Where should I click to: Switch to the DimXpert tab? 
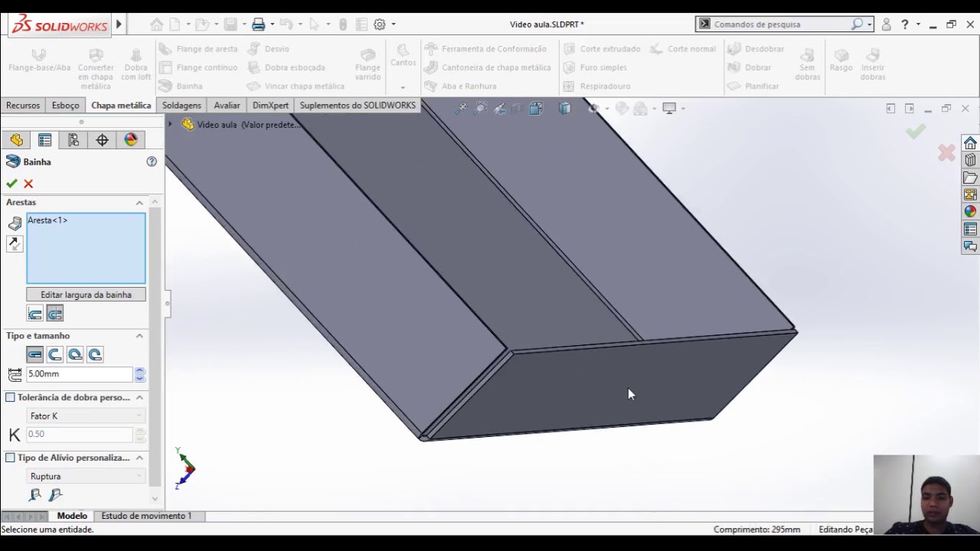270,106
